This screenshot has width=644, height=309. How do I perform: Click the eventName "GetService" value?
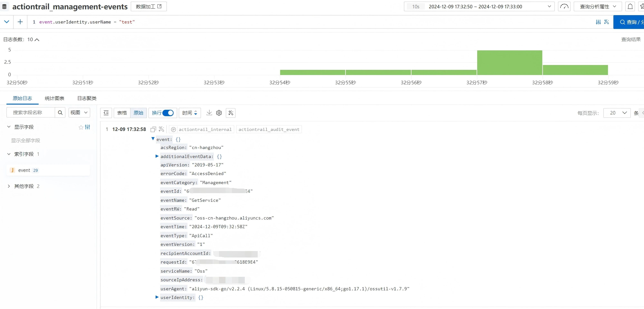[205, 200]
